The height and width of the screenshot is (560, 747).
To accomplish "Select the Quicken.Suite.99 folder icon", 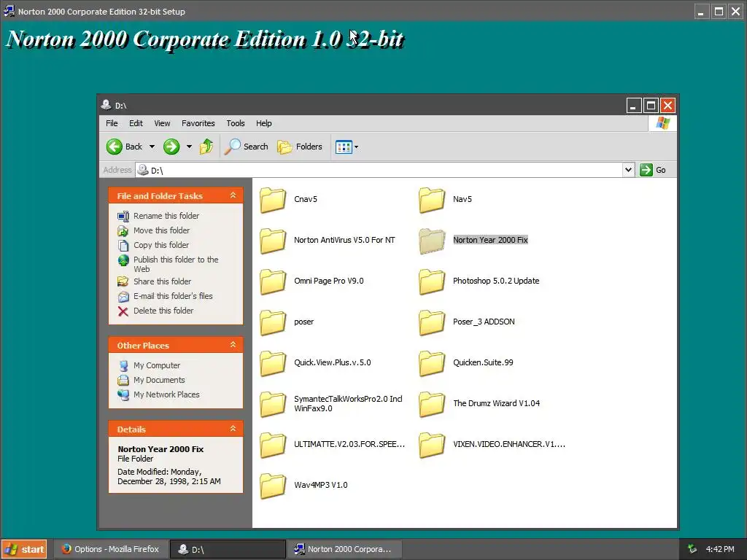I will pos(432,363).
